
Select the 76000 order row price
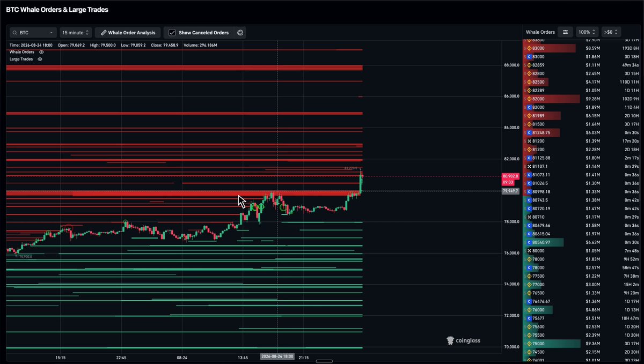pyautogui.click(x=539, y=310)
